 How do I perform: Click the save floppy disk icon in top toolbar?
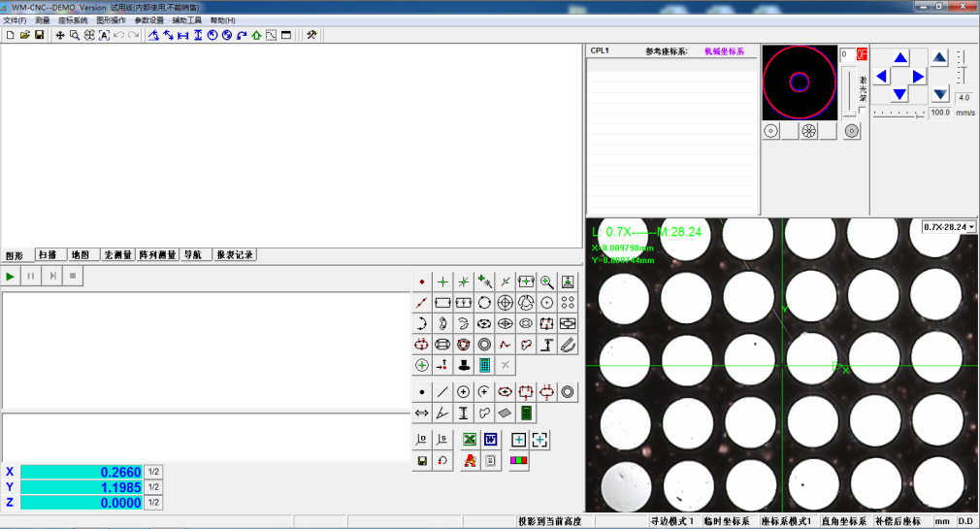point(40,35)
